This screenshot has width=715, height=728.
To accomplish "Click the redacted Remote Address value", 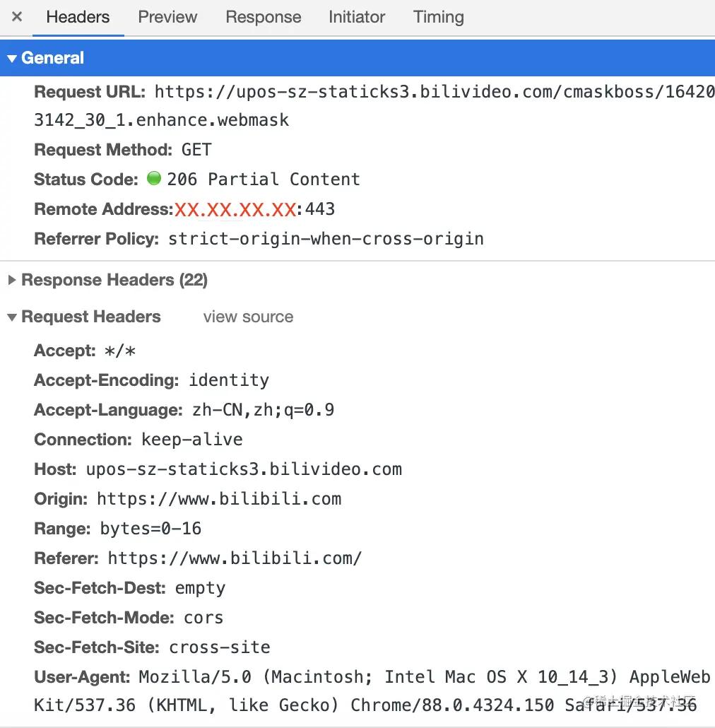I will point(235,209).
